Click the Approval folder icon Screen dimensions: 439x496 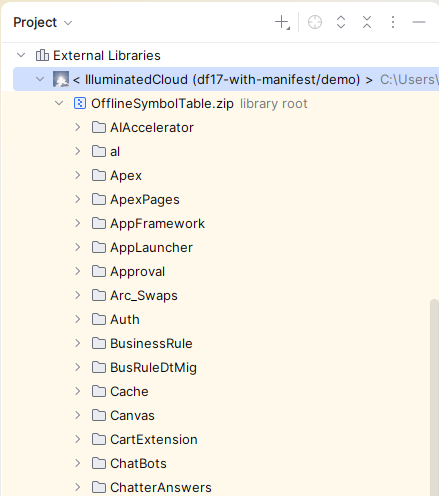(x=99, y=271)
